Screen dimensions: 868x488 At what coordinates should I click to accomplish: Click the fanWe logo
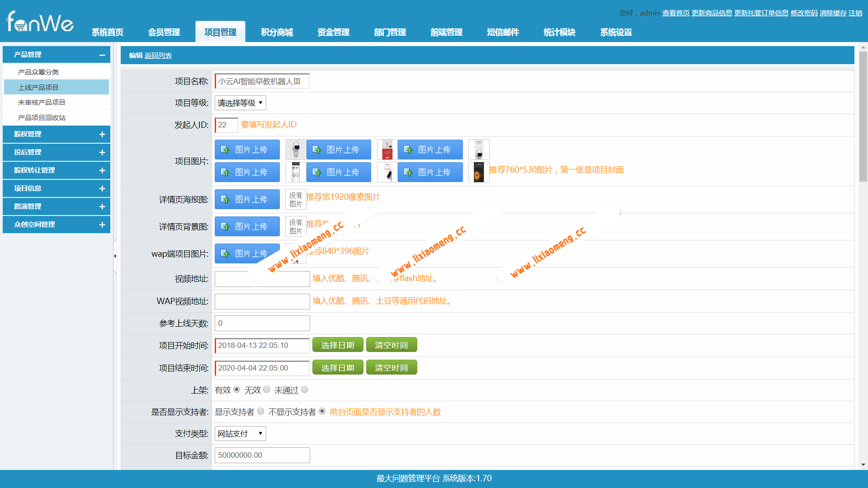(40, 21)
